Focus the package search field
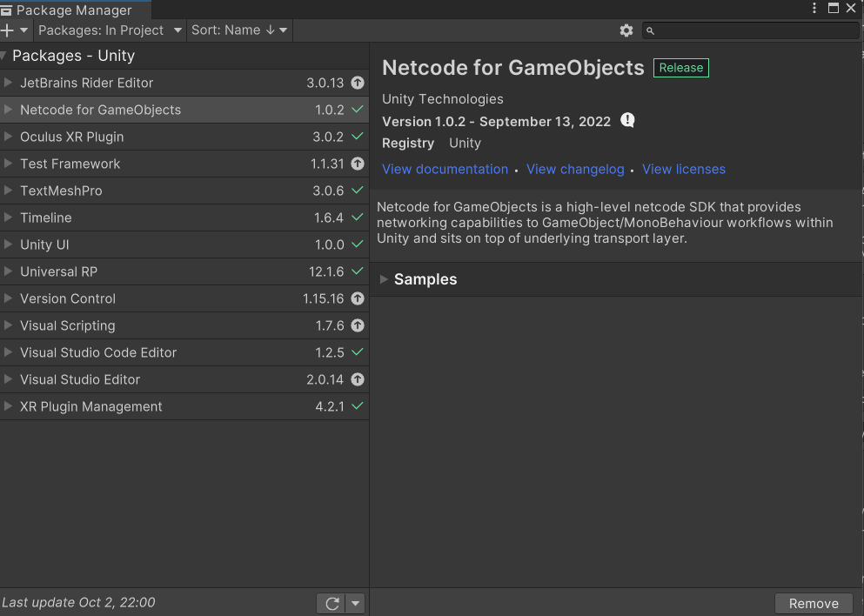This screenshot has width=864, height=616. click(751, 30)
